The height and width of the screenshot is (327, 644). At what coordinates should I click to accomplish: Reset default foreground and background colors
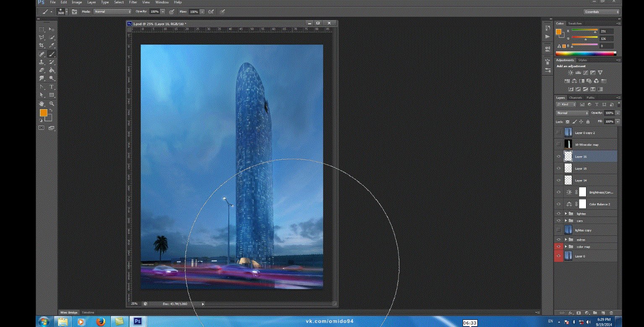(x=41, y=120)
